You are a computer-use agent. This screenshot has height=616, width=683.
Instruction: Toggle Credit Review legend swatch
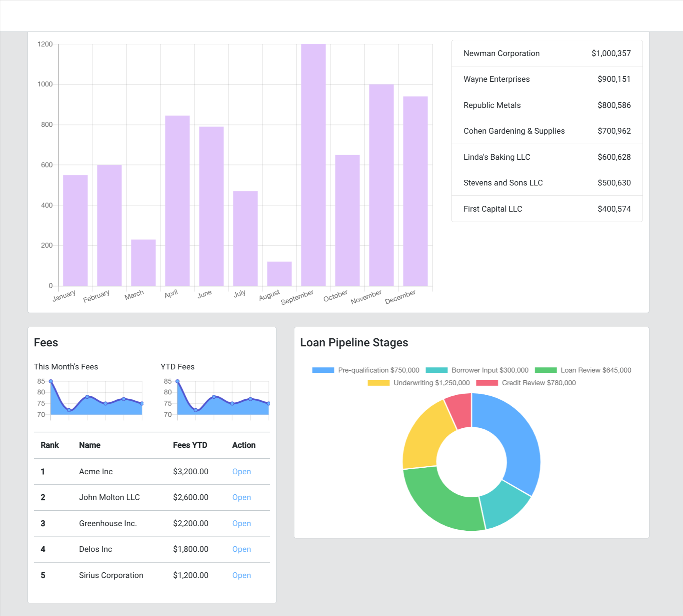(487, 383)
